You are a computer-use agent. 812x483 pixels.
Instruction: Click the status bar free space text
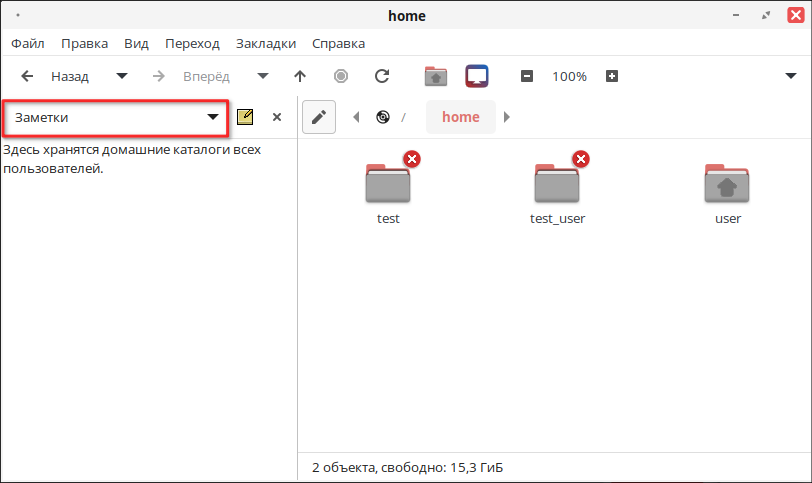click(408, 467)
